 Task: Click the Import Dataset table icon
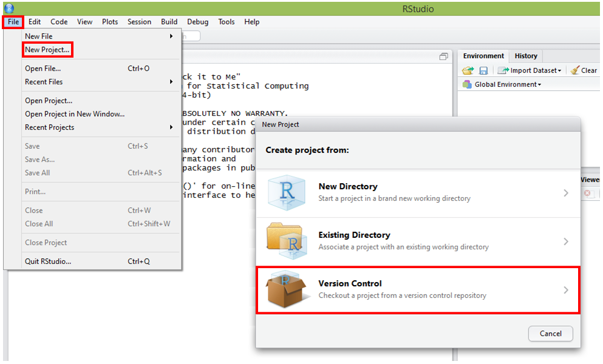click(x=503, y=70)
